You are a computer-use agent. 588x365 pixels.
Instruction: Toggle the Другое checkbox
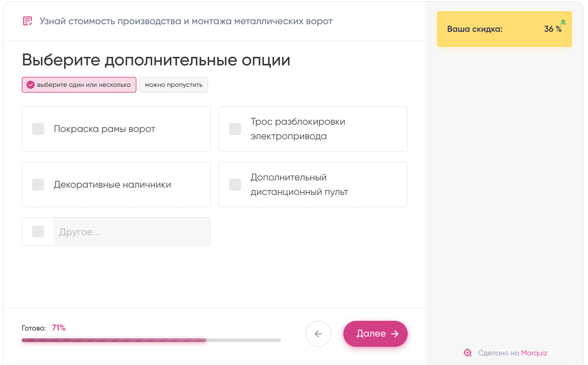coord(38,232)
